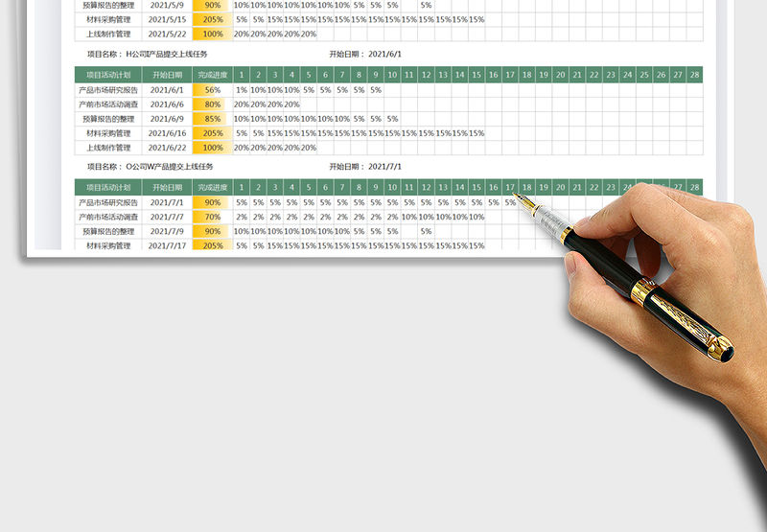Click day 1 column header in O公司 table
767x532 pixels.
click(242, 188)
